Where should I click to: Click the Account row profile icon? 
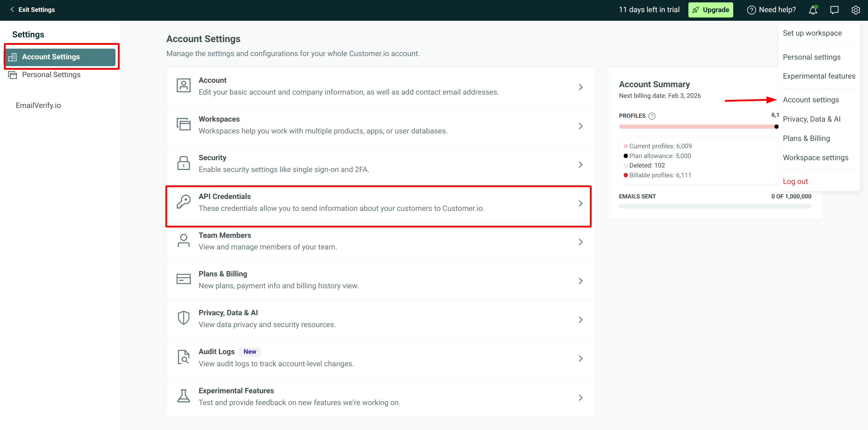click(184, 86)
